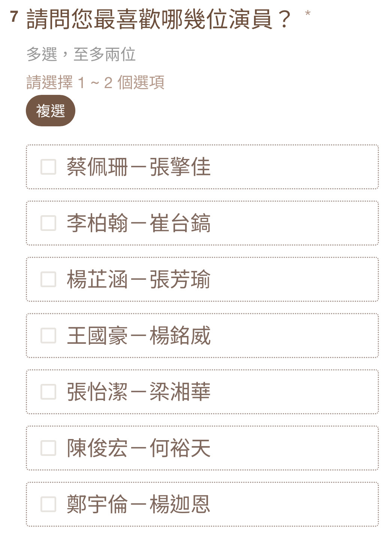Tick the 王國豪-楊銘威 checkbox
The width and height of the screenshot is (392, 538).
[48, 336]
